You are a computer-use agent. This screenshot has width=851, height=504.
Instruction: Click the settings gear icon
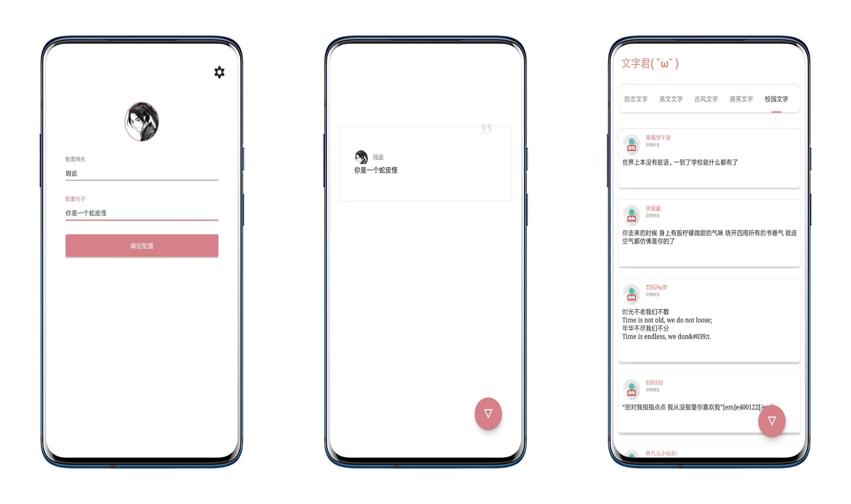[x=219, y=73]
